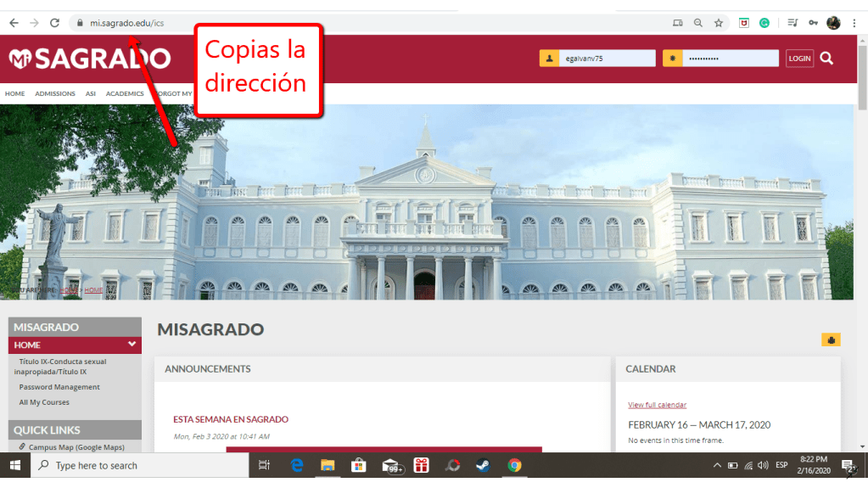Screen dimensions: 868x488
Task: Bookmark this page with the star icon
Action: [x=719, y=23]
